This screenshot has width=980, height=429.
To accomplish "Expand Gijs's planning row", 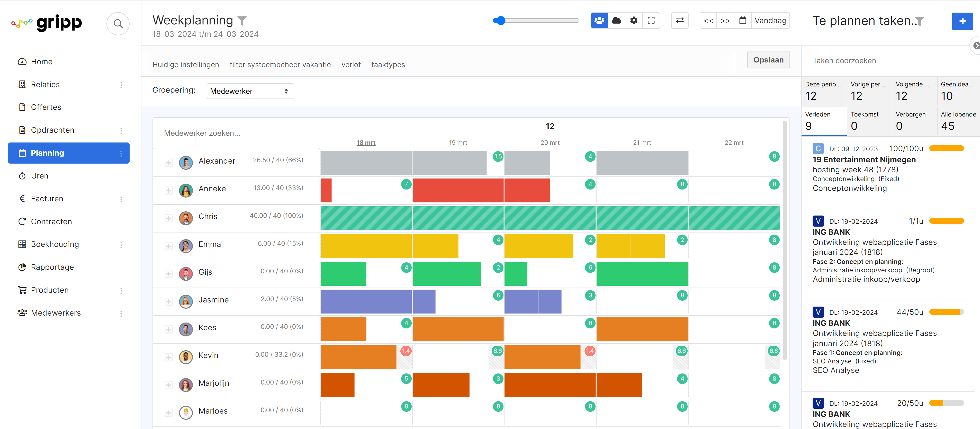I will (x=168, y=274).
